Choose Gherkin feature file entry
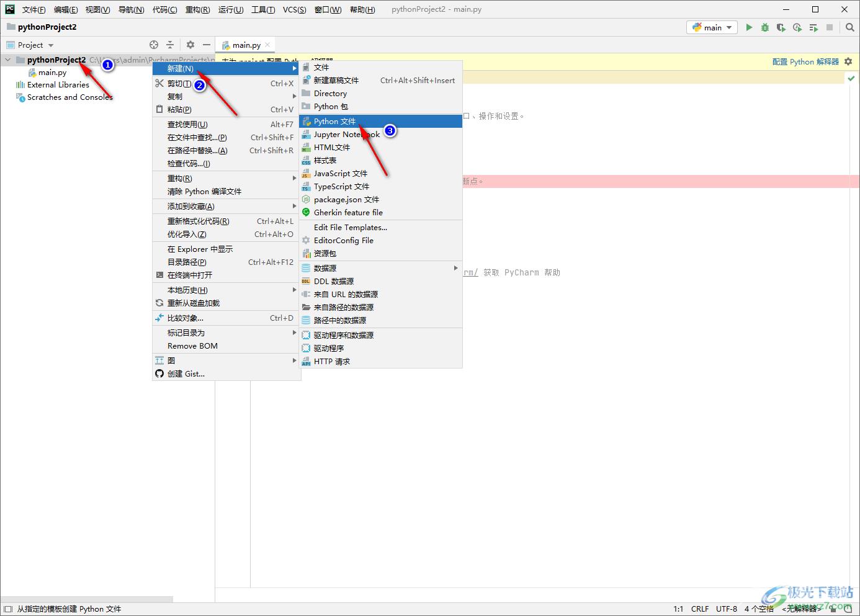Image resolution: width=860 pixels, height=616 pixels. coord(381,213)
